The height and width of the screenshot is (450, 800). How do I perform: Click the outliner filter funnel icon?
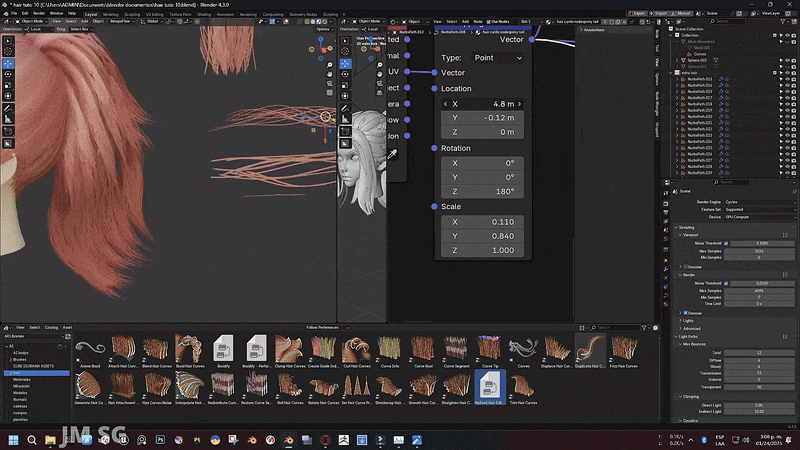click(783, 21)
